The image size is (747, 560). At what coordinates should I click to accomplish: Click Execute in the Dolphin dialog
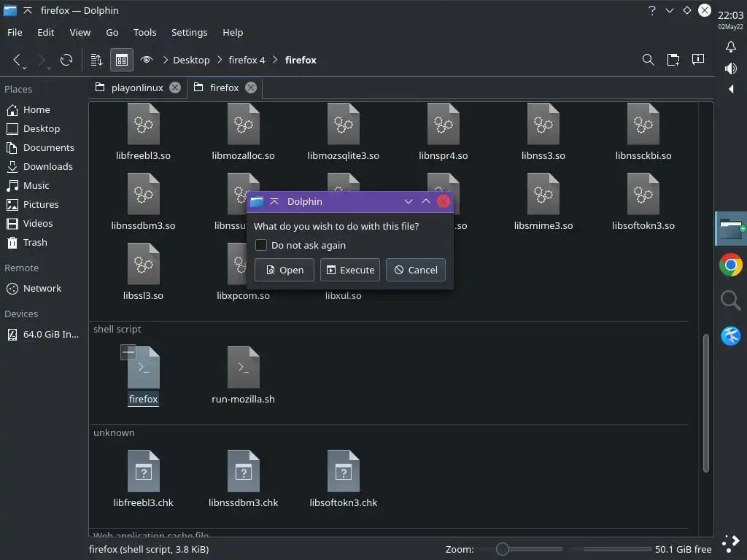point(350,270)
